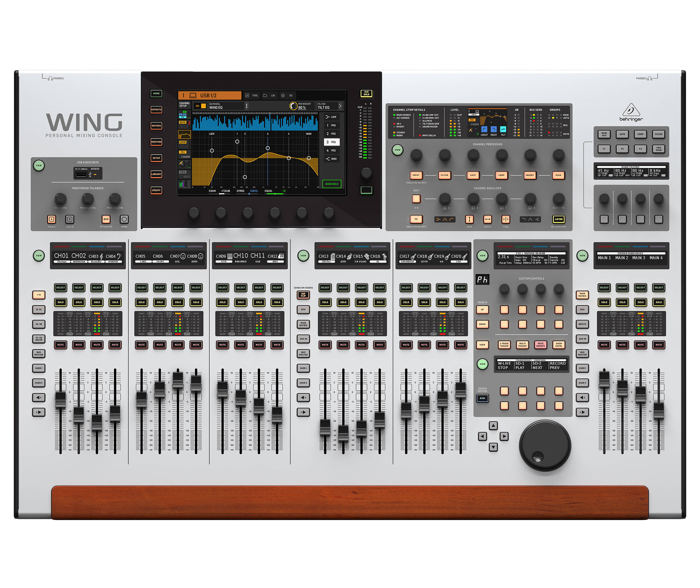Click the down arrow navigation key near jog wheel
Image resolution: width=700 pixels, height=588 pixels.
tap(493, 447)
